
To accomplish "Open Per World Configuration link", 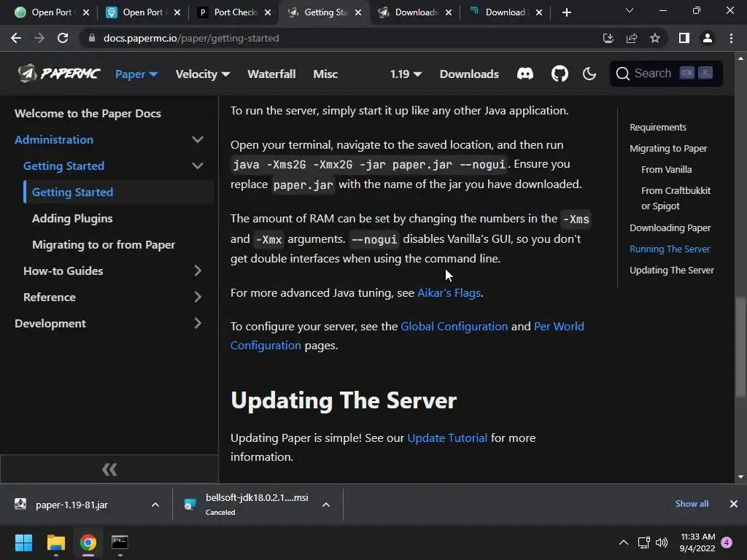I will (x=559, y=326).
